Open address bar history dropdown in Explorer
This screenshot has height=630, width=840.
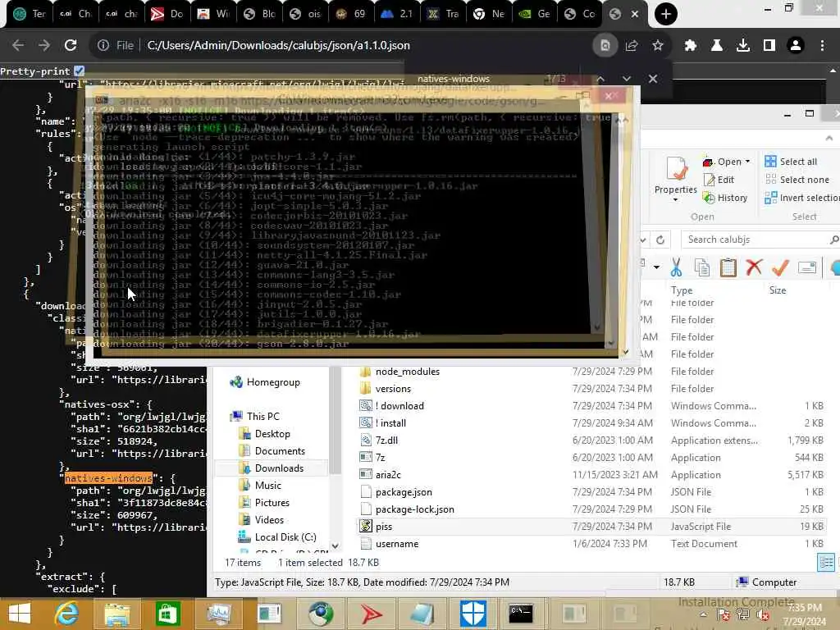click(x=644, y=240)
